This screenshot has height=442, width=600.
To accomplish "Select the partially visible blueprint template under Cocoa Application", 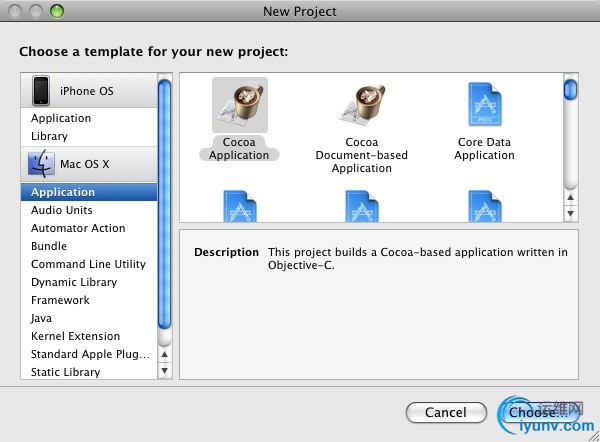I will [x=240, y=206].
